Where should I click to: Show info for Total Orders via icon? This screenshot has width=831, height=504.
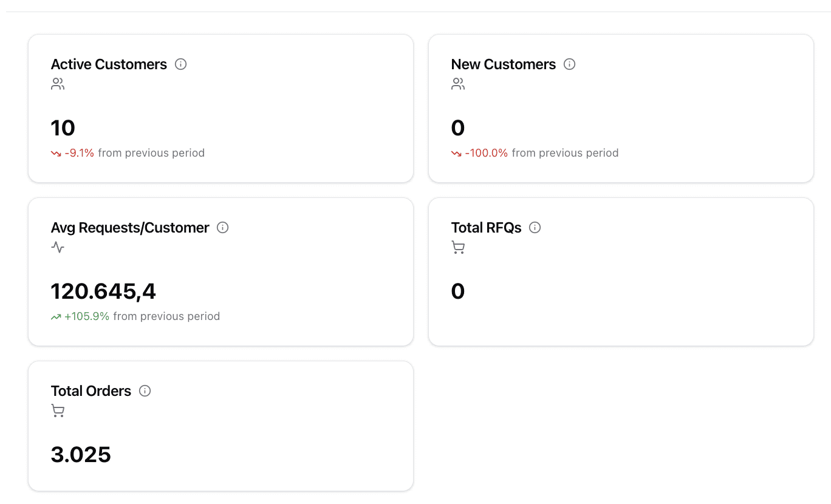point(145,391)
